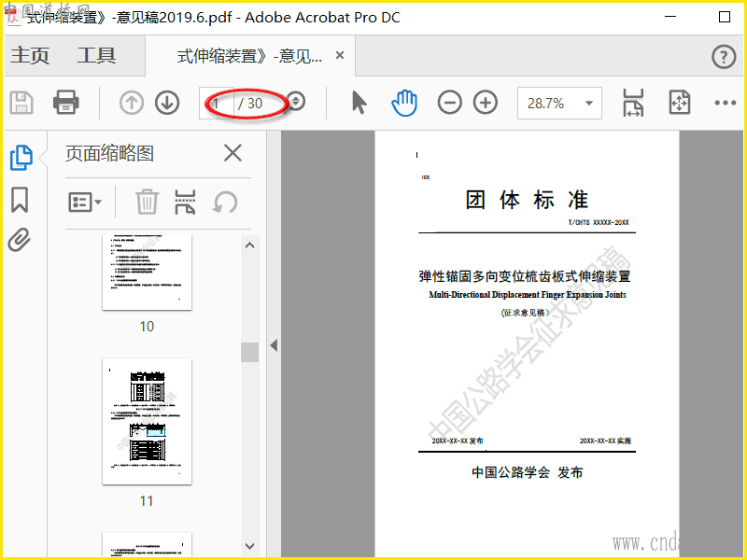Activate the Hand pan tool
Screen dimensions: 747x560
tap(404, 103)
